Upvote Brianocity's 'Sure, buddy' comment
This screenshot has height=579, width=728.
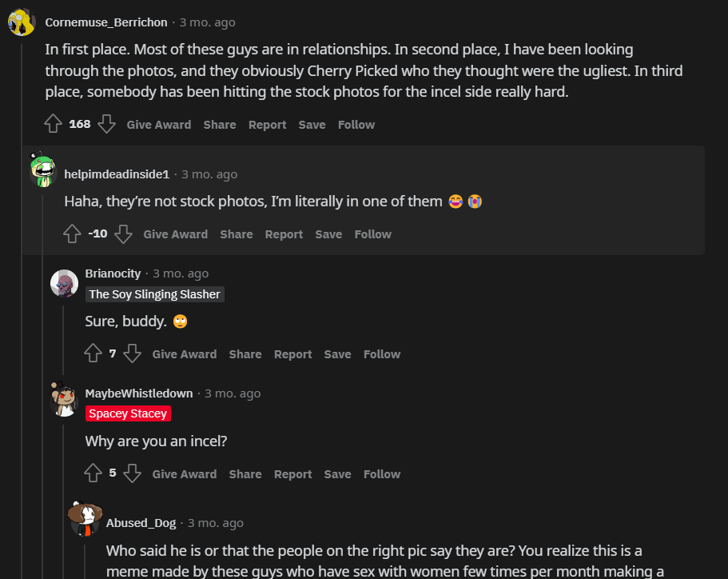click(93, 353)
